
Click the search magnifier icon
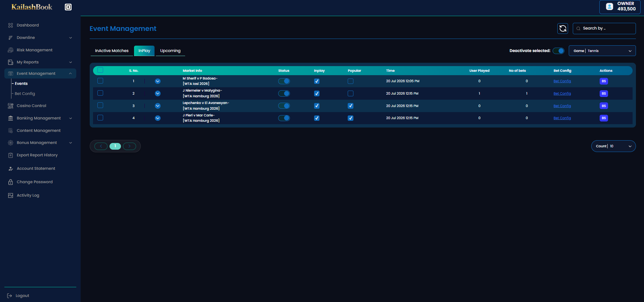pyautogui.click(x=578, y=29)
